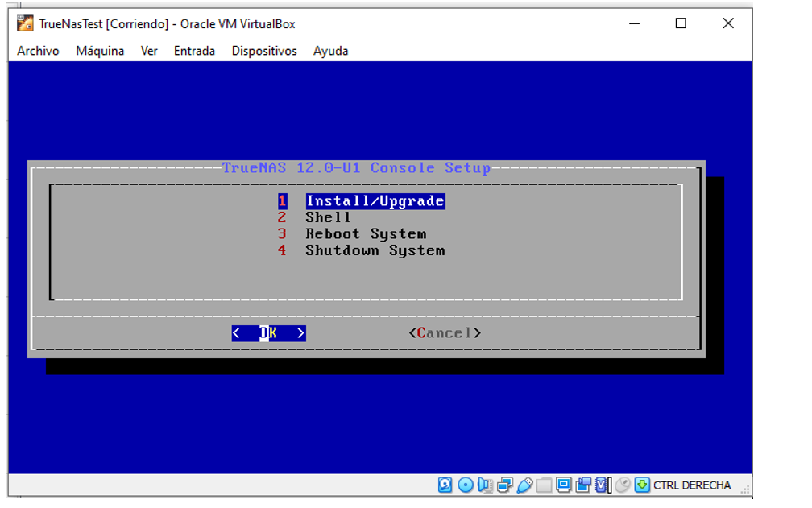Click the CTRL DERECHA host key label

pos(692,485)
